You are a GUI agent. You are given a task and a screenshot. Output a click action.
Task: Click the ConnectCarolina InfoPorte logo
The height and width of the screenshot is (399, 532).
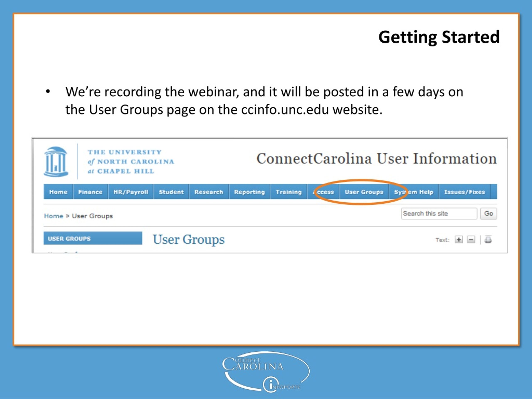pos(266,372)
